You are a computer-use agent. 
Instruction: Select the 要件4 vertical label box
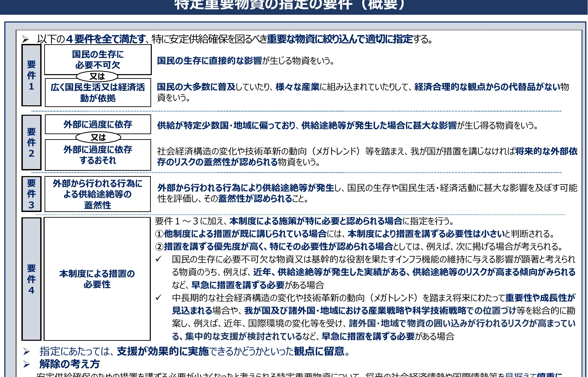31,279
